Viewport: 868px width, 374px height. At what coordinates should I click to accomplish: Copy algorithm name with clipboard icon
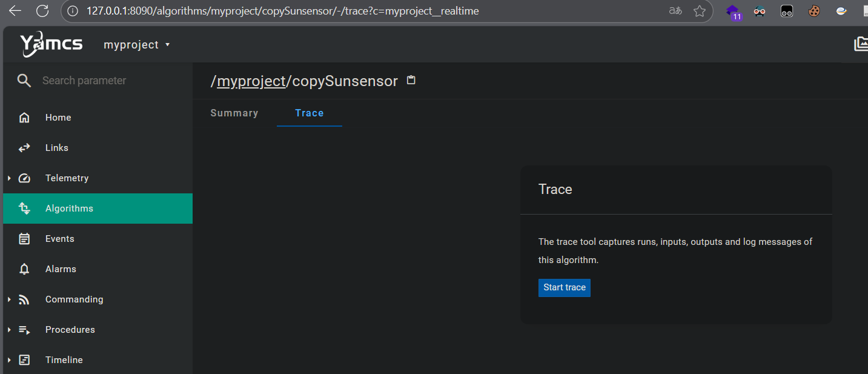411,80
